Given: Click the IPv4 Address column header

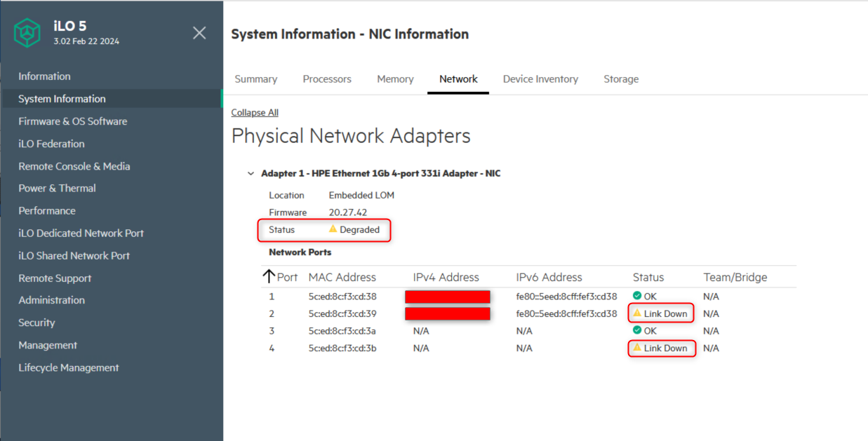Looking at the screenshot, I should click(x=446, y=277).
